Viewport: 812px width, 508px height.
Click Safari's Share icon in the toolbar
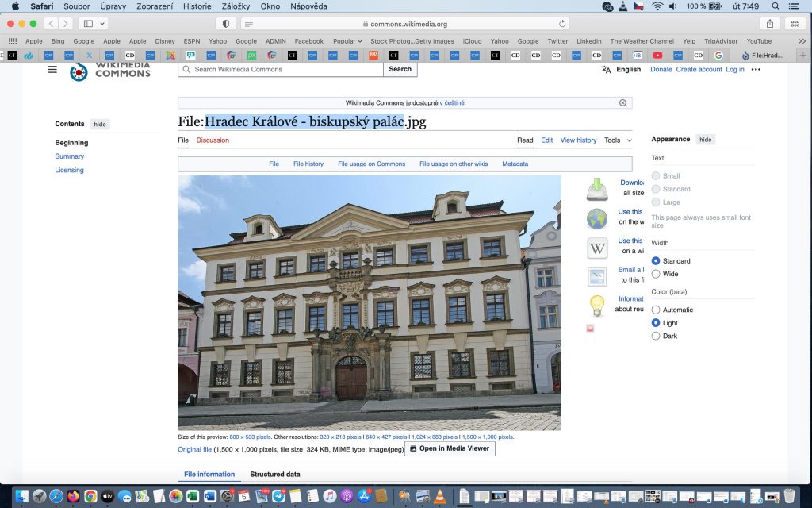pyautogui.click(x=770, y=24)
